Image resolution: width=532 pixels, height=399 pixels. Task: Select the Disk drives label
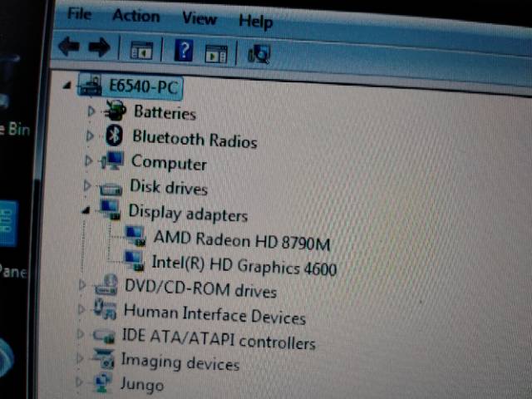tap(169, 187)
